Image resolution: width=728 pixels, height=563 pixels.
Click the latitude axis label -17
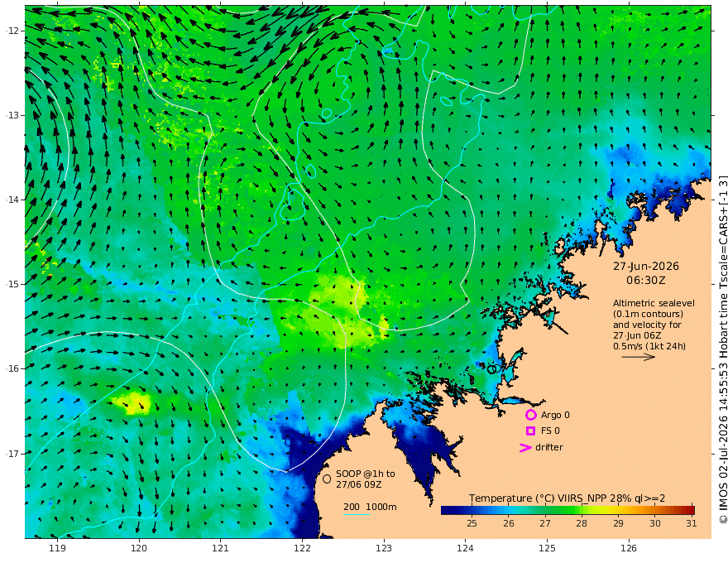tap(13, 454)
